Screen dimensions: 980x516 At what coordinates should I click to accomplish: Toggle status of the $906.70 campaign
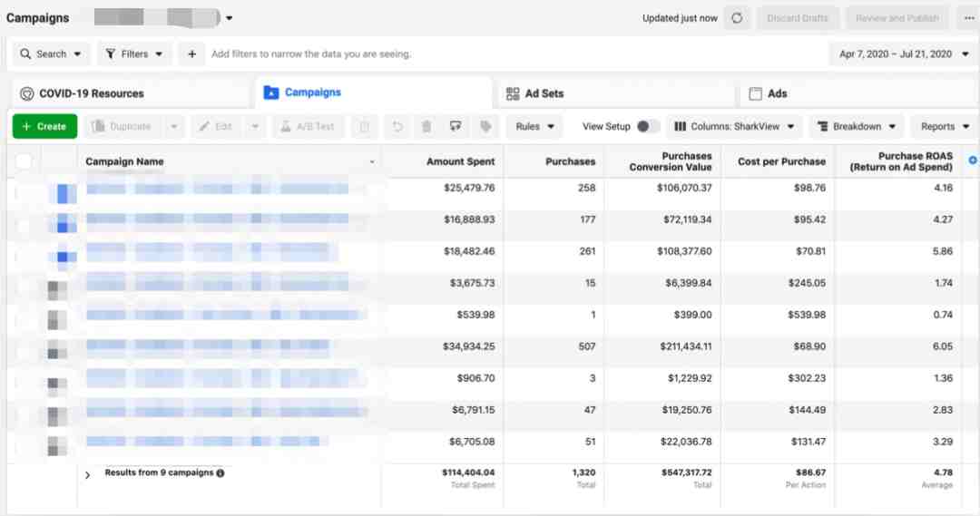point(57,383)
